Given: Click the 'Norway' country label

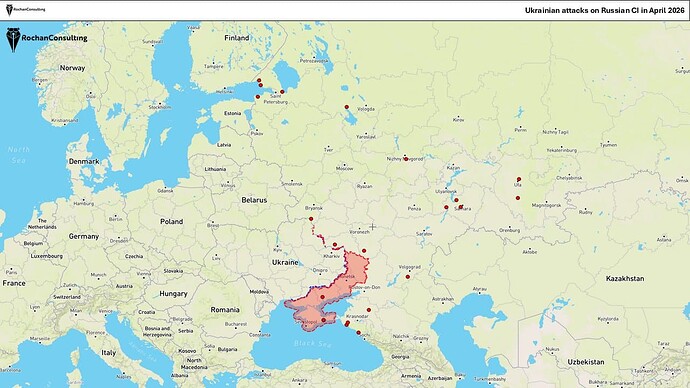Looking at the screenshot, I should tap(72, 68).
